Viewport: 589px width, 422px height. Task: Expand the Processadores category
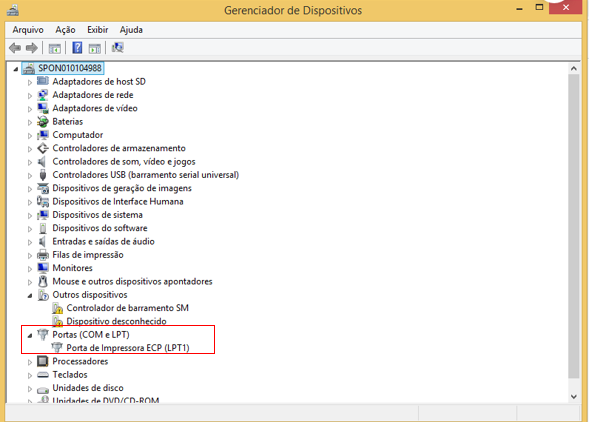tap(30, 362)
